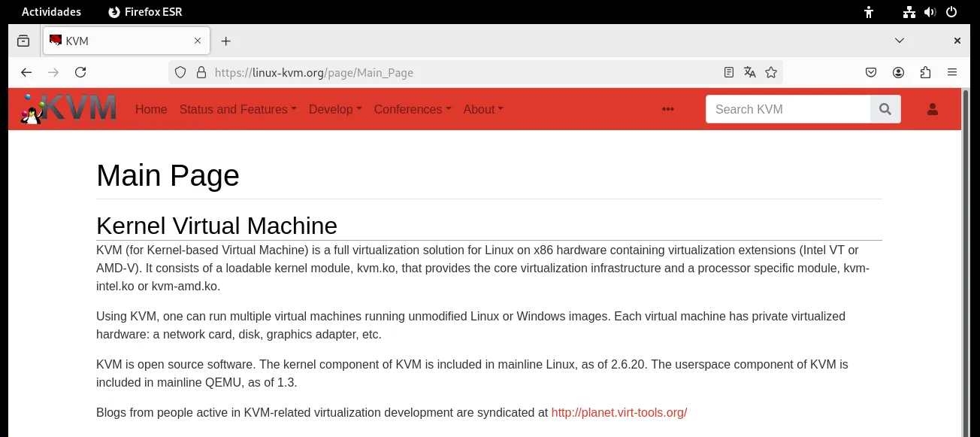Click the three-dots more options icon
The width and height of the screenshot is (980, 437).
click(667, 109)
